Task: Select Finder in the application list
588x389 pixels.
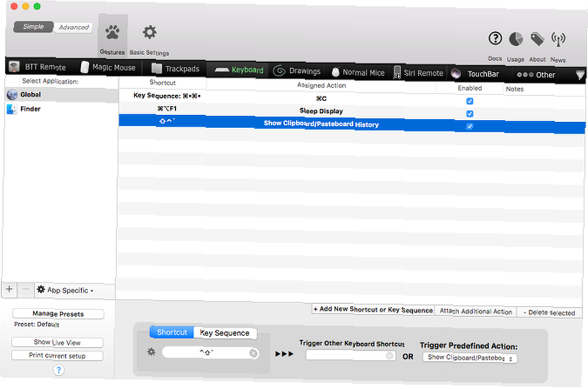Action: (62, 109)
